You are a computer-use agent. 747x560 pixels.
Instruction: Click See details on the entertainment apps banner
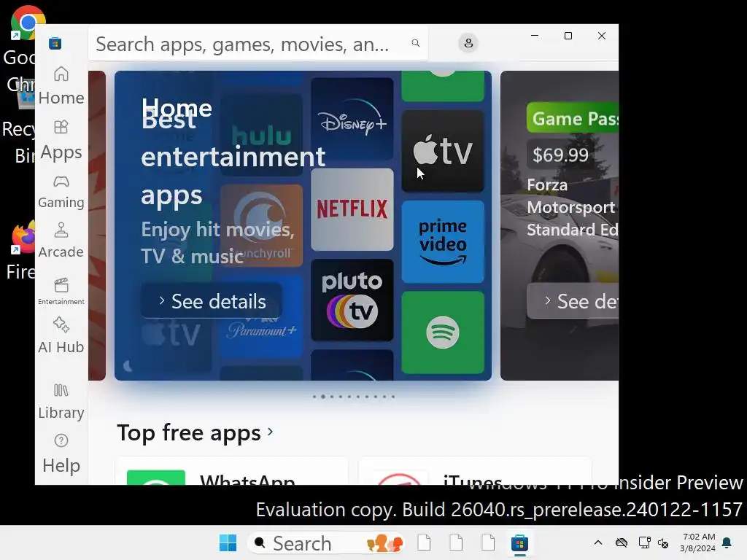click(x=212, y=301)
